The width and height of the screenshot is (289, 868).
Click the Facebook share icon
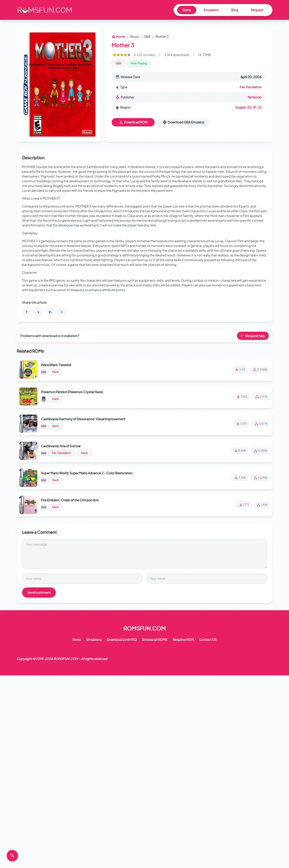[27, 312]
